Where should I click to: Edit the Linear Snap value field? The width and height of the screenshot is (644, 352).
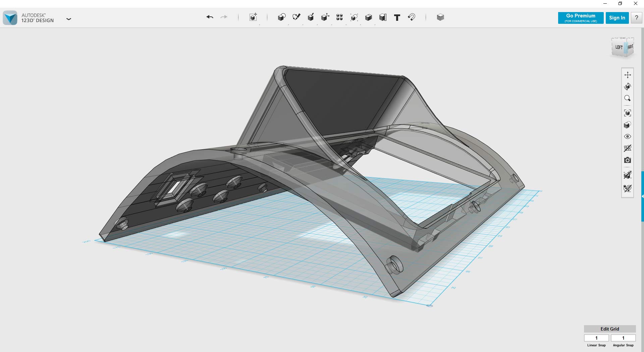(x=596, y=338)
